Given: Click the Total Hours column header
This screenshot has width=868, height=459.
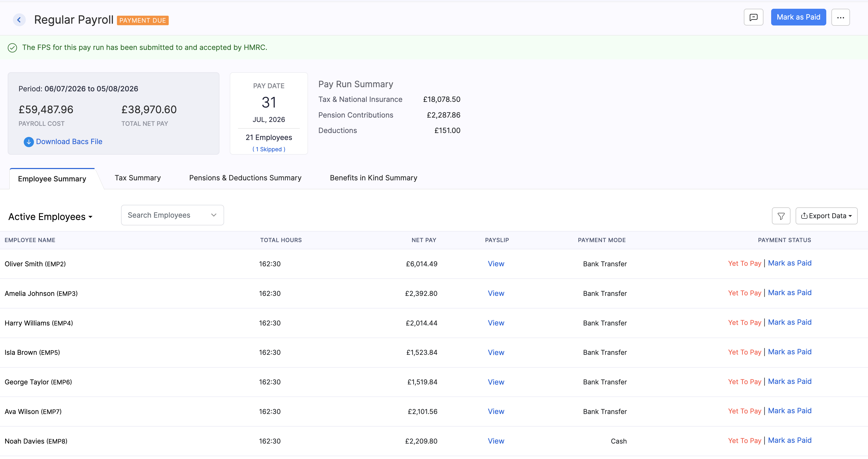Looking at the screenshot, I should pos(281,240).
